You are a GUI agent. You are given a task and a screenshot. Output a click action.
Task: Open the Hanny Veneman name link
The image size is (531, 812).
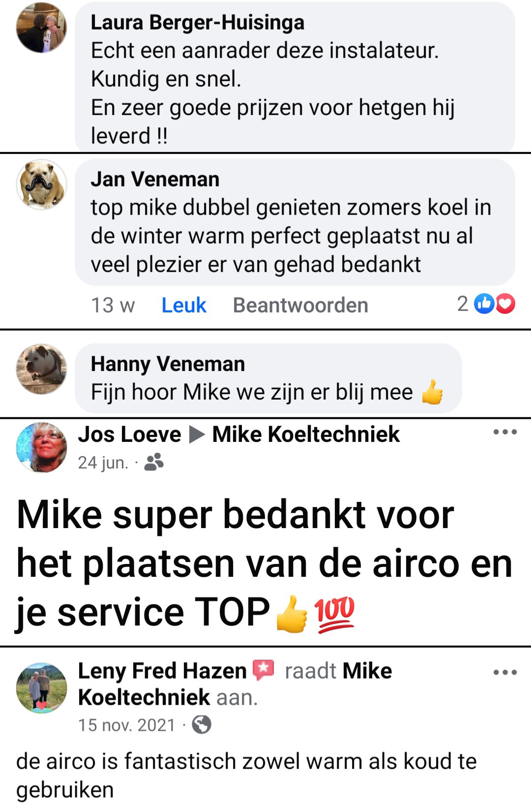click(168, 364)
